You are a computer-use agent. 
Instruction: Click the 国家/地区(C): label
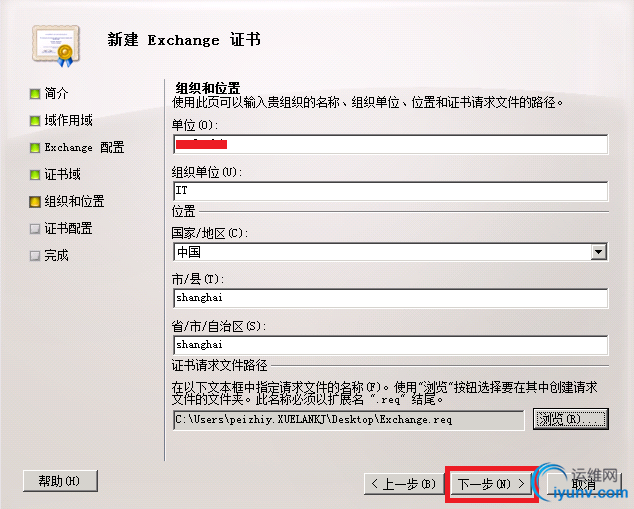[x=209, y=233]
